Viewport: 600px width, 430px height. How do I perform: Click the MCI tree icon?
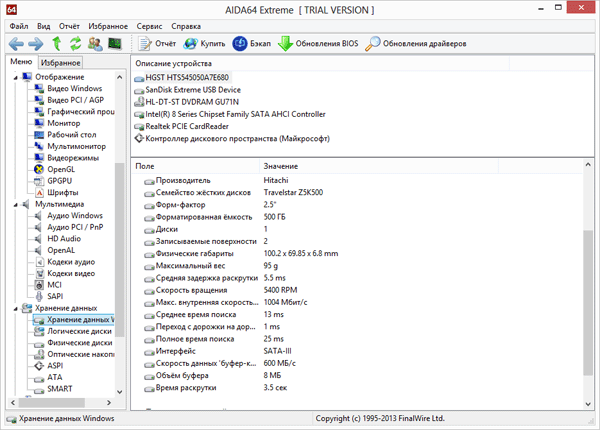tap(39, 285)
